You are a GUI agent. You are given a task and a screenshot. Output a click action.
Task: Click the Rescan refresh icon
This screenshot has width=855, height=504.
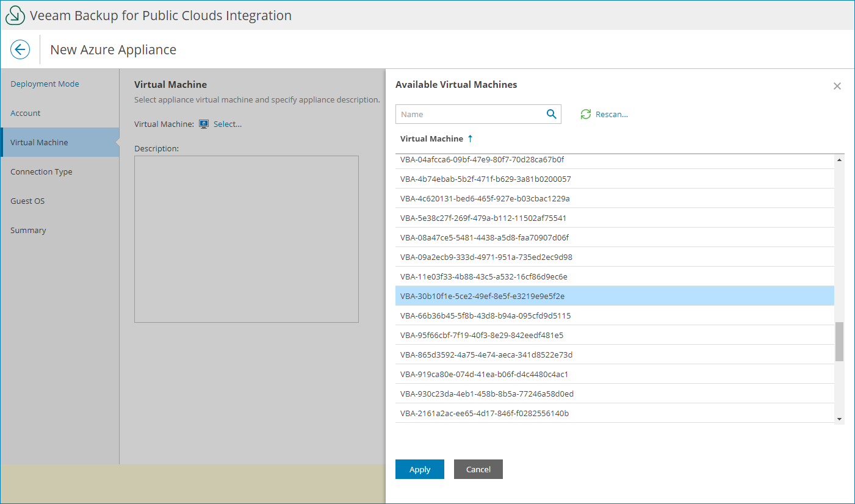586,114
